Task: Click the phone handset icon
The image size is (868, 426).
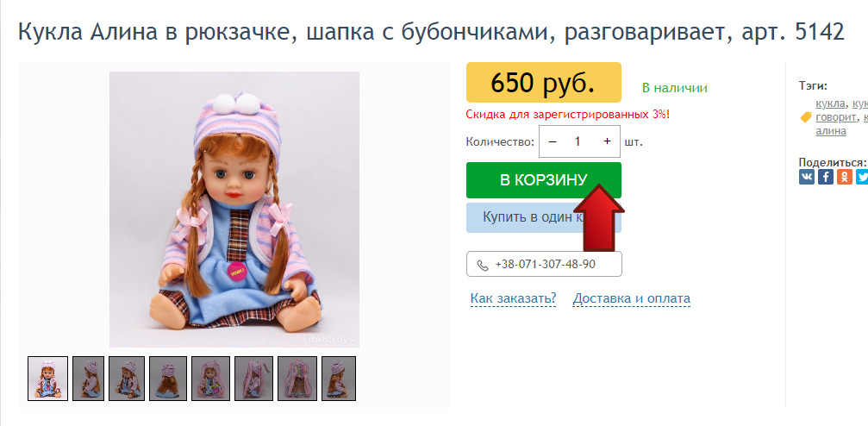Action: pyautogui.click(x=483, y=265)
